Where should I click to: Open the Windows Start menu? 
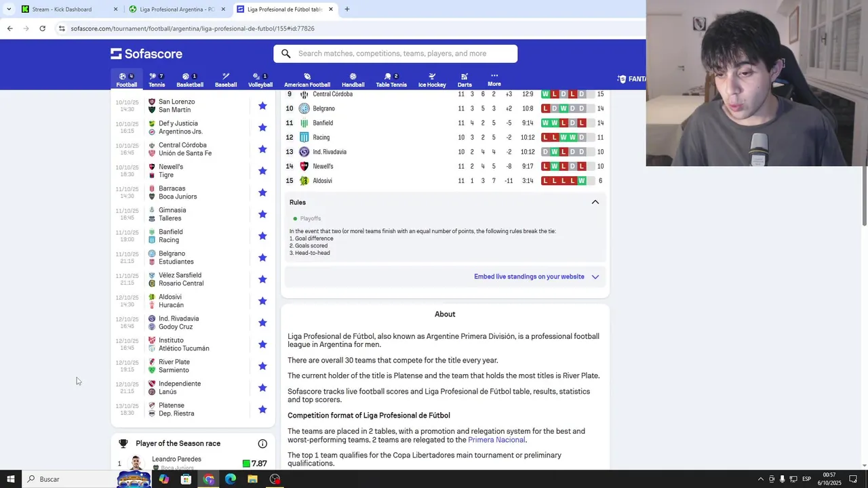point(11,479)
